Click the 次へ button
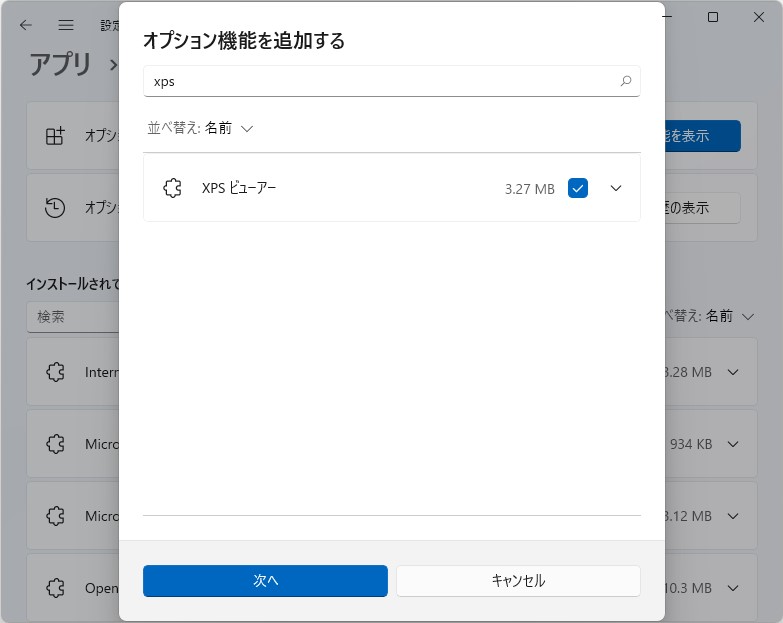The width and height of the screenshot is (783, 623). pyautogui.click(x=265, y=581)
